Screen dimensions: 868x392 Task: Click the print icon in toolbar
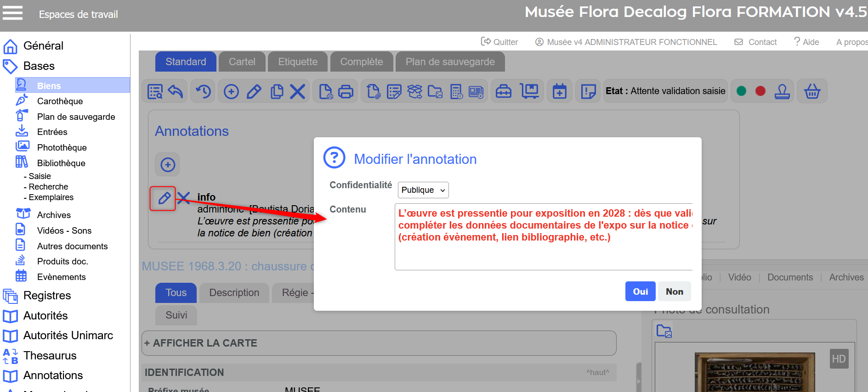click(x=346, y=91)
